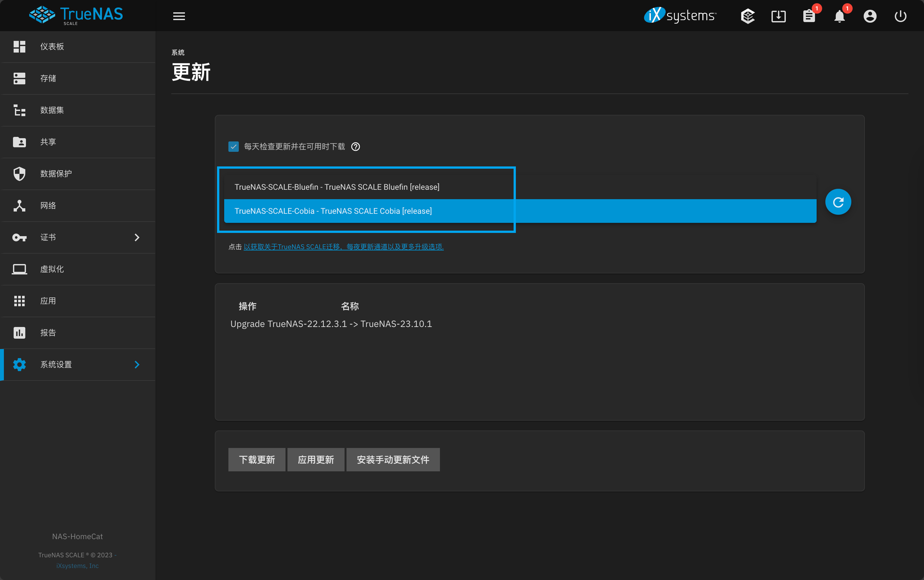Open the jobs clipboard icon
Screen dimensions: 924x580
tap(809, 16)
